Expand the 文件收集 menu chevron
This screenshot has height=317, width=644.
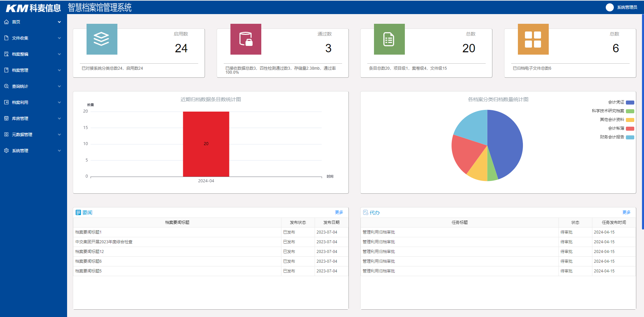click(x=59, y=38)
